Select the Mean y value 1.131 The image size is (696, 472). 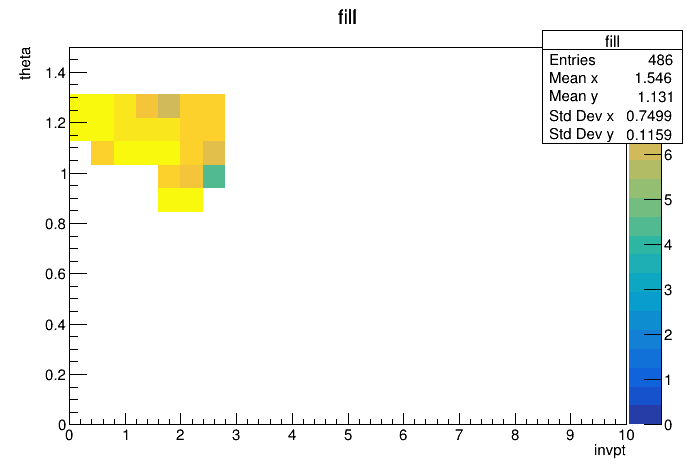(655, 97)
